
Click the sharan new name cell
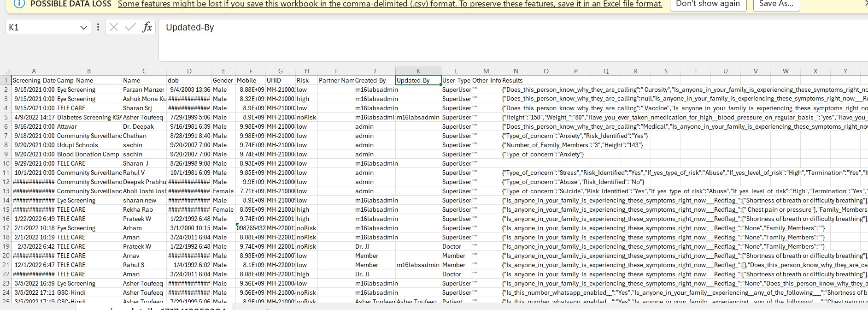[x=144, y=200]
